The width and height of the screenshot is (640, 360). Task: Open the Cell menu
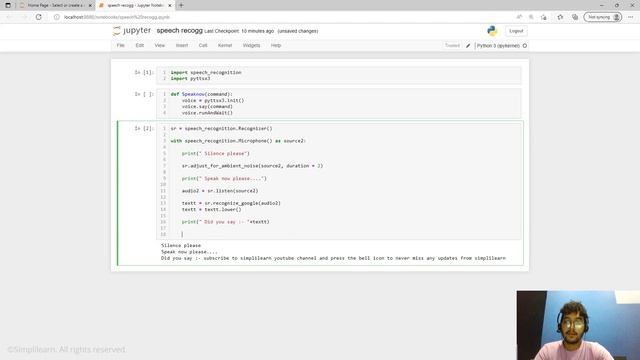pos(203,45)
